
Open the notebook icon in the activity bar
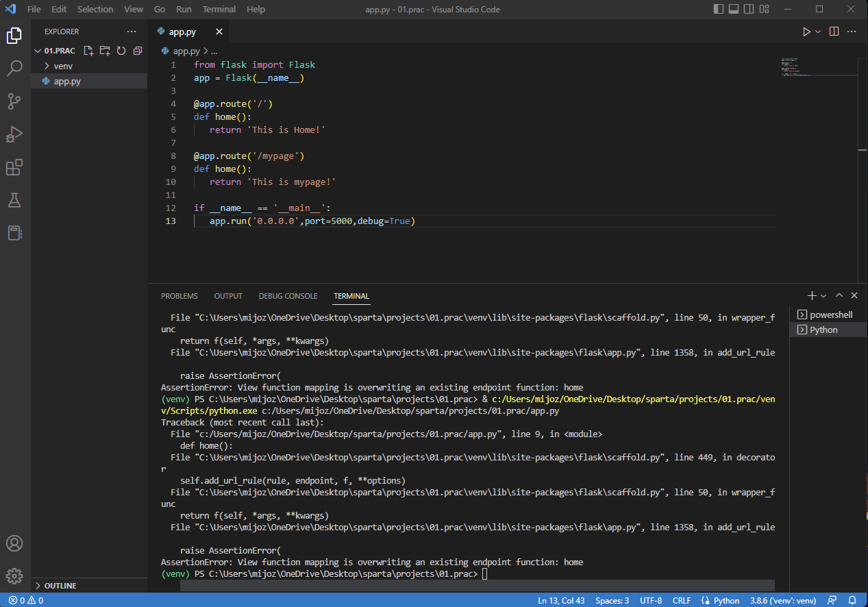[x=14, y=233]
